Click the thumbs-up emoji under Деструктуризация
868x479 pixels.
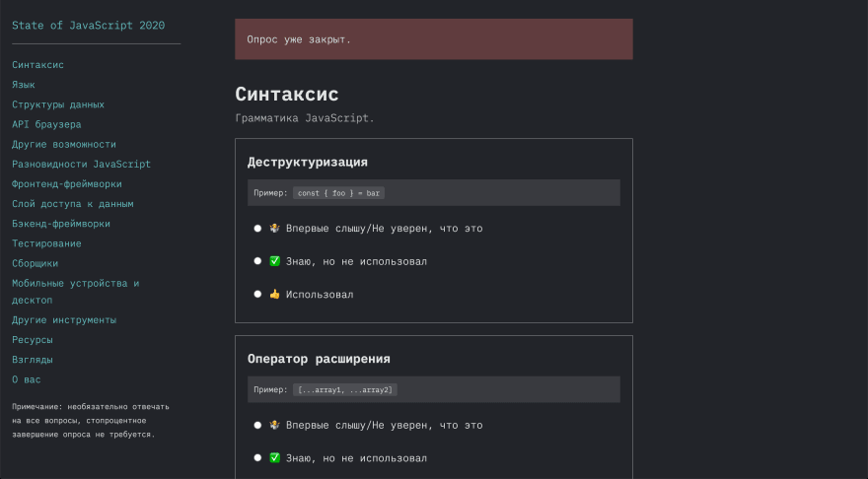(274, 295)
